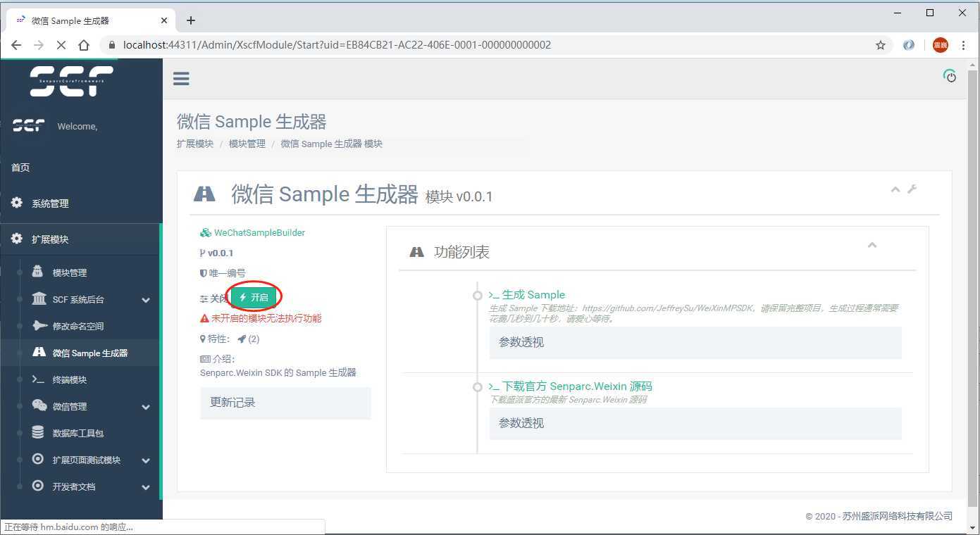Screen dimensions: 980x535
Task: Click the 数据库工具包 database icon
Action: point(38,433)
